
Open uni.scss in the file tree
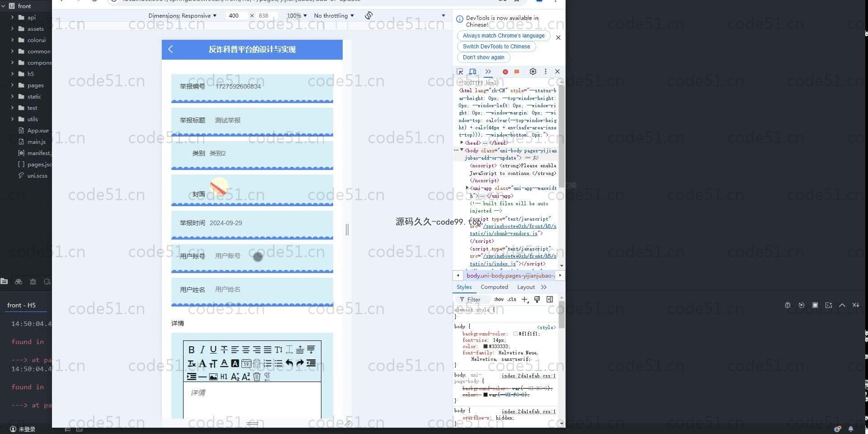point(37,175)
